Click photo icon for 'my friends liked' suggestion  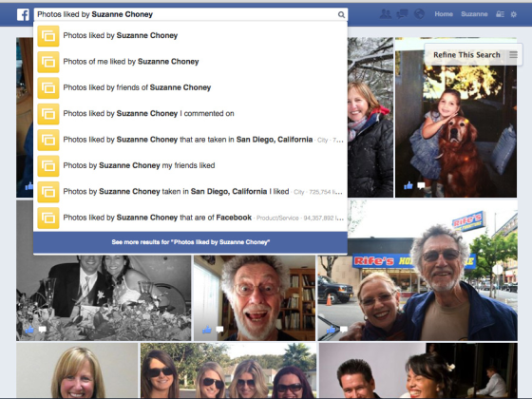pos(48,166)
